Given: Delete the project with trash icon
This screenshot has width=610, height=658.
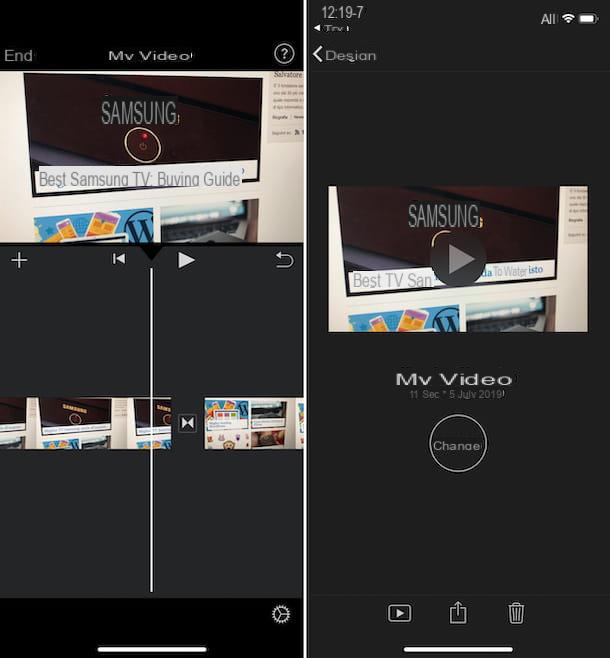Looking at the screenshot, I should tap(516, 613).
